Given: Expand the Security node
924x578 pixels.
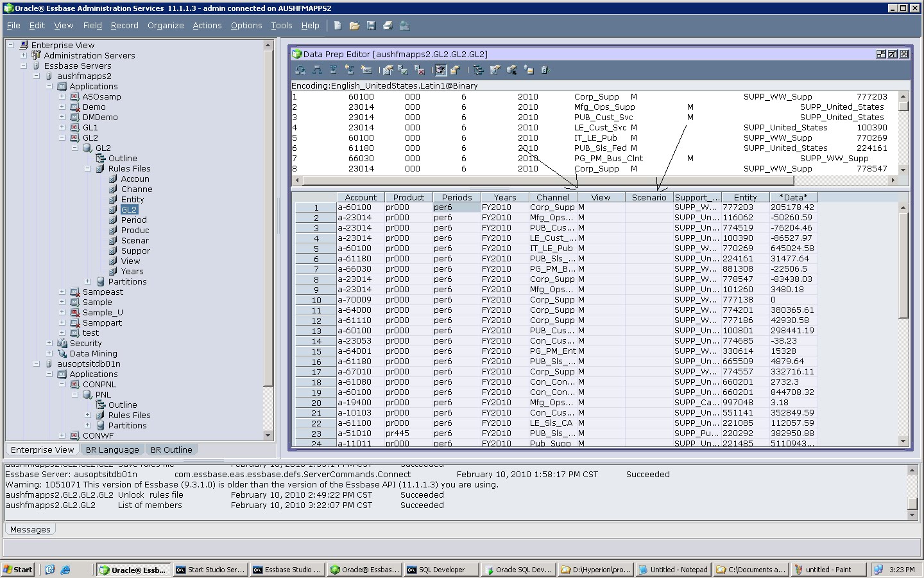Looking at the screenshot, I should [x=49, y=343].
